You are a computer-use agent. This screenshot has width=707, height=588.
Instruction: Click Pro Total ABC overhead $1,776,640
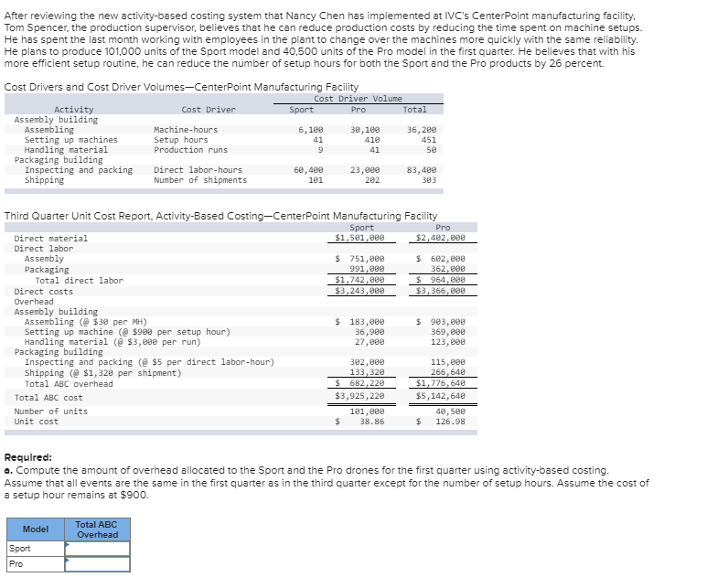click(441, 383)
